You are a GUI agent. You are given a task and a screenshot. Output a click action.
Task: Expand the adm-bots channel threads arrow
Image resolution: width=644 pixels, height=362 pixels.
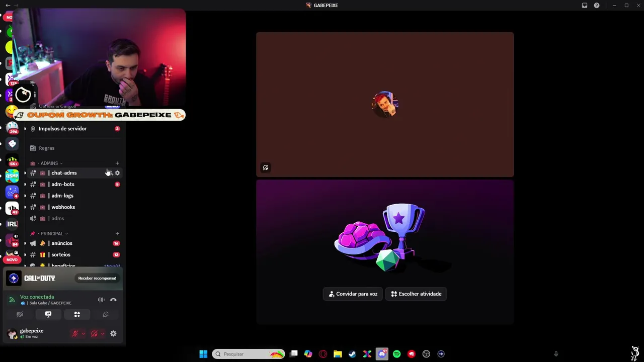(x=25, y=185)
